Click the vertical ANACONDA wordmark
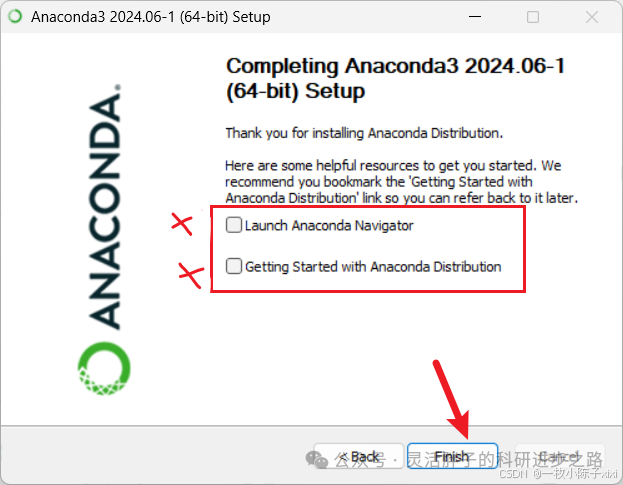Image resolution: width=623 pixels, height=485 pixels. (x=105, y=207)
